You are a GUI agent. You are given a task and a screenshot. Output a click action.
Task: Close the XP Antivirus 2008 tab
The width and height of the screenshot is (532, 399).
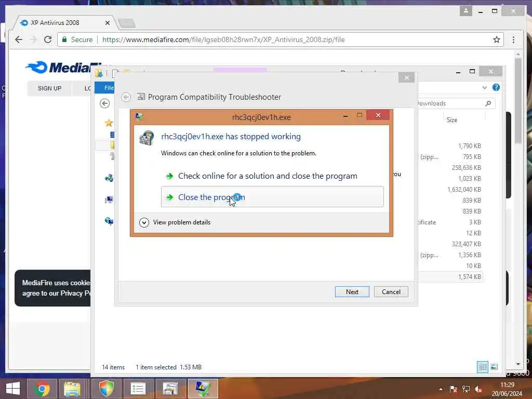tap(107, 23)
